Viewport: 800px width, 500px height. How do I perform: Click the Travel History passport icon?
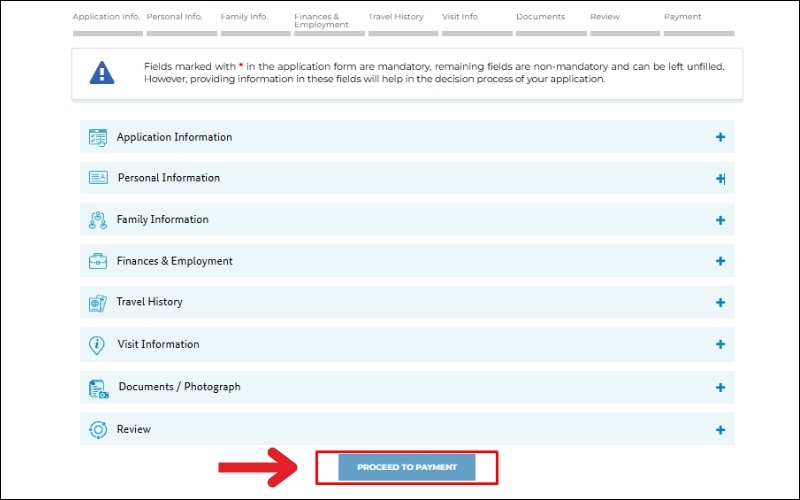click(97, 302)
